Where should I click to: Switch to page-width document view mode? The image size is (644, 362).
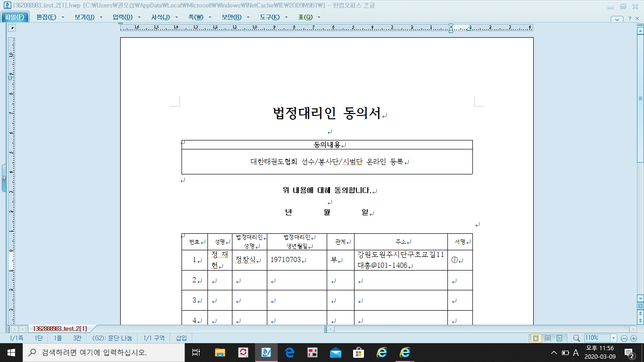click(559, 338)
